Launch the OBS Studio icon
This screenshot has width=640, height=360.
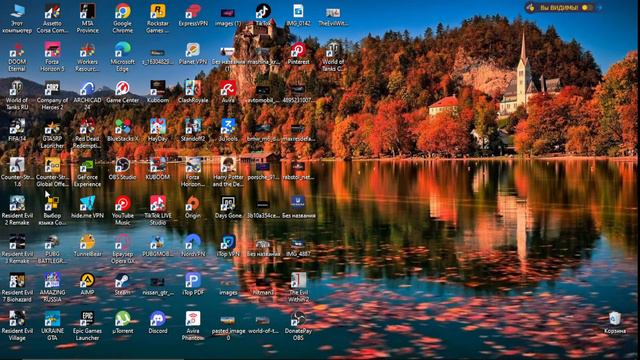(x=122, y=169)
